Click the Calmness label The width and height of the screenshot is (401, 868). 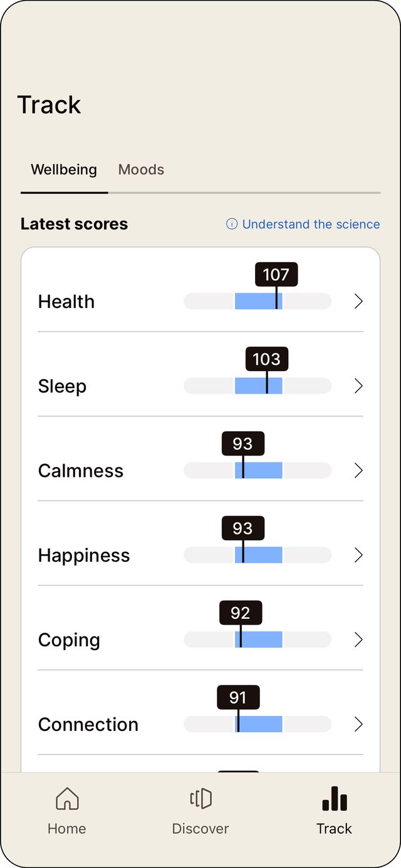[81, 471]
